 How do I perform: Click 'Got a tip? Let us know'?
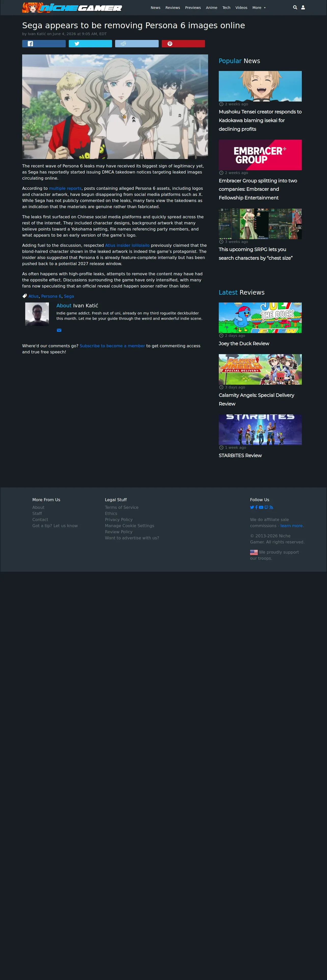pos(55,526)
